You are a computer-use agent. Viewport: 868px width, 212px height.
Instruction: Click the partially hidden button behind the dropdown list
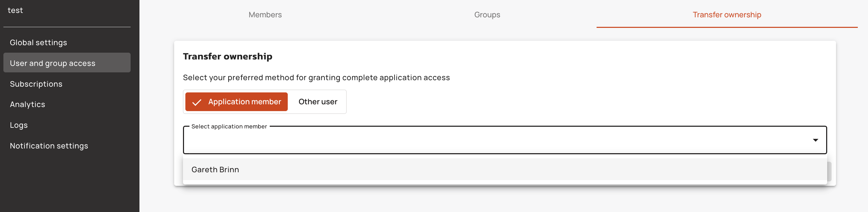click(x=830, y=172)
